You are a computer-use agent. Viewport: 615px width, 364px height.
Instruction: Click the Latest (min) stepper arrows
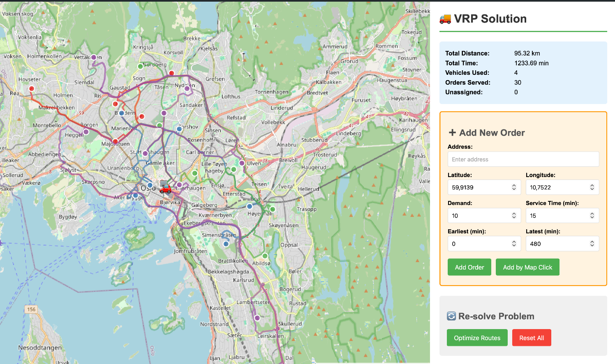coord(592,244)
